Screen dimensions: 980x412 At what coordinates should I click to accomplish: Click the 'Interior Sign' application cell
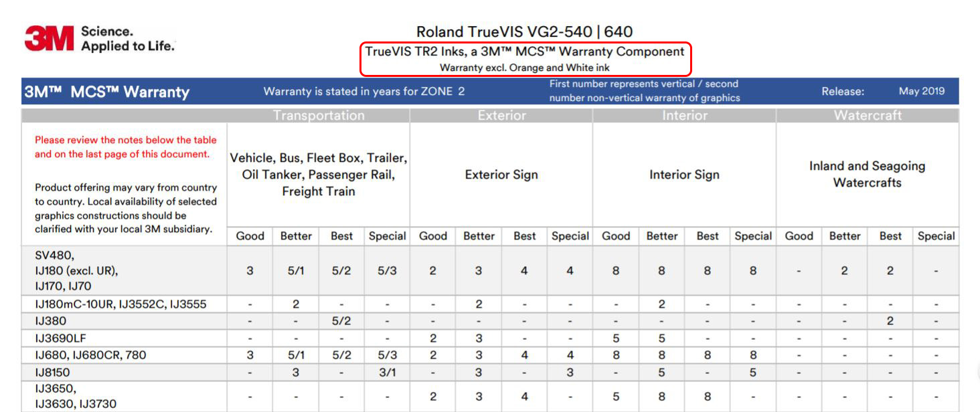[x=684, y=175]
